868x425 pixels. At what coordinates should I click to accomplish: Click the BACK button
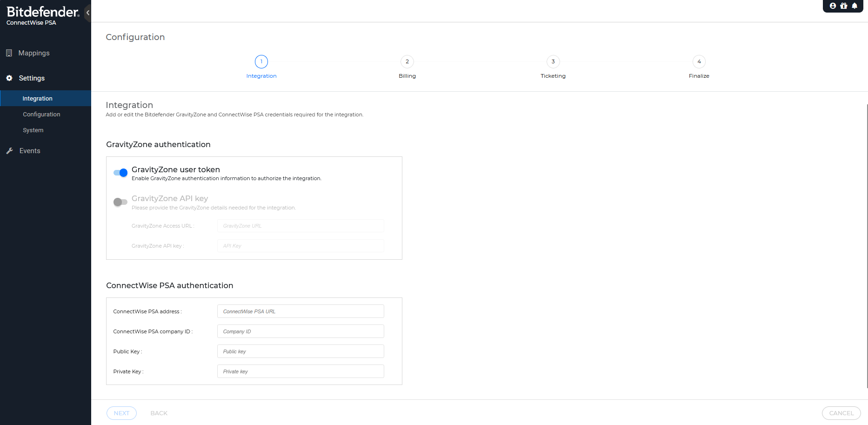159,413
